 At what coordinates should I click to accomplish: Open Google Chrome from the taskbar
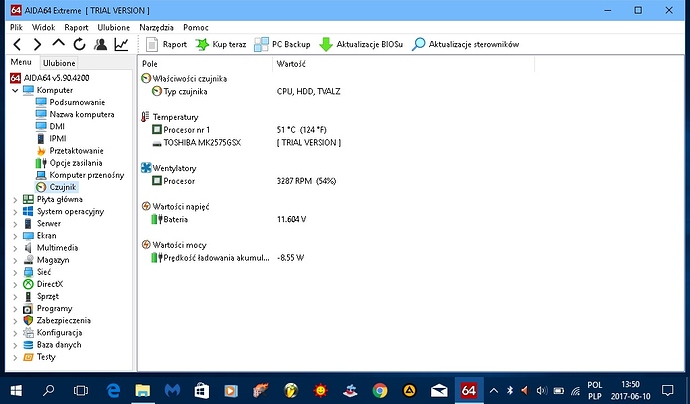tap(380, 390)
